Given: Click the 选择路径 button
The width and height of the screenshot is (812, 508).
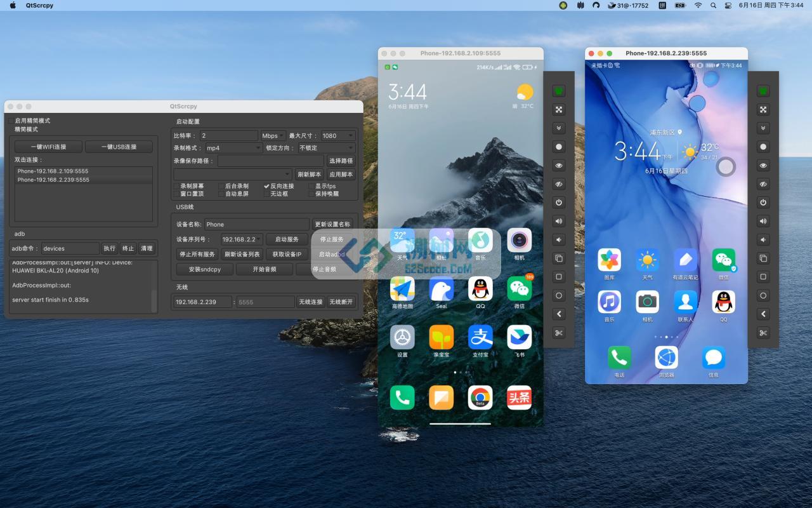Looking at the screenshot, I should click(341, 161).
